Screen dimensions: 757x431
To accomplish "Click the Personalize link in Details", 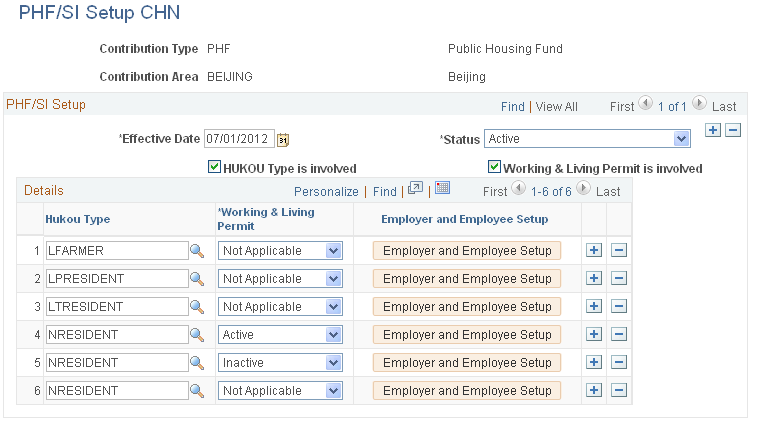I will pos(326,192).
